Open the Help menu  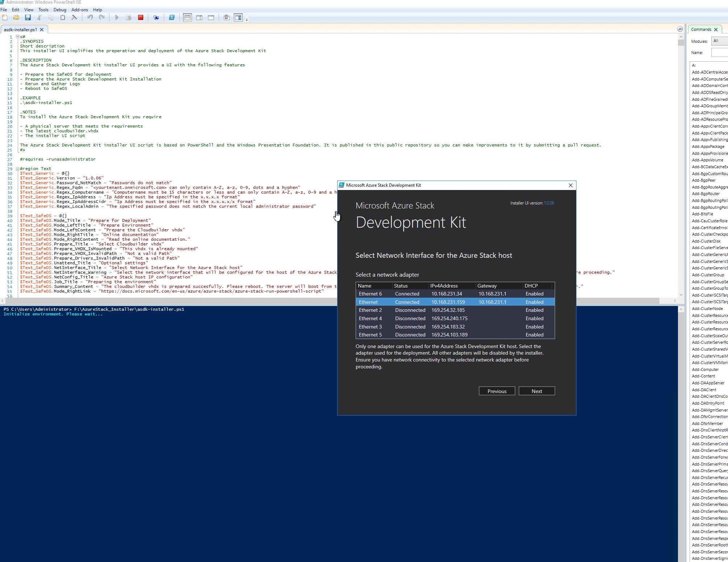pyautogui.click(x=98, y=10)
